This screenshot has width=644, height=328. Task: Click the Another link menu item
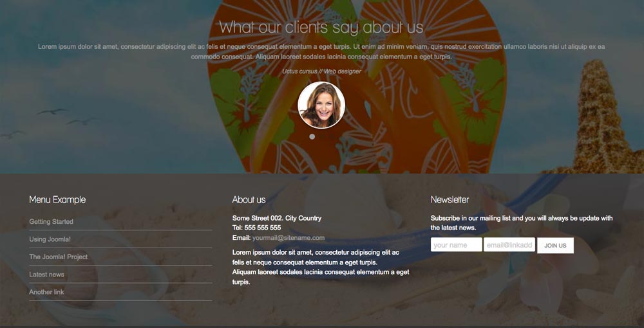coord(46,293)
